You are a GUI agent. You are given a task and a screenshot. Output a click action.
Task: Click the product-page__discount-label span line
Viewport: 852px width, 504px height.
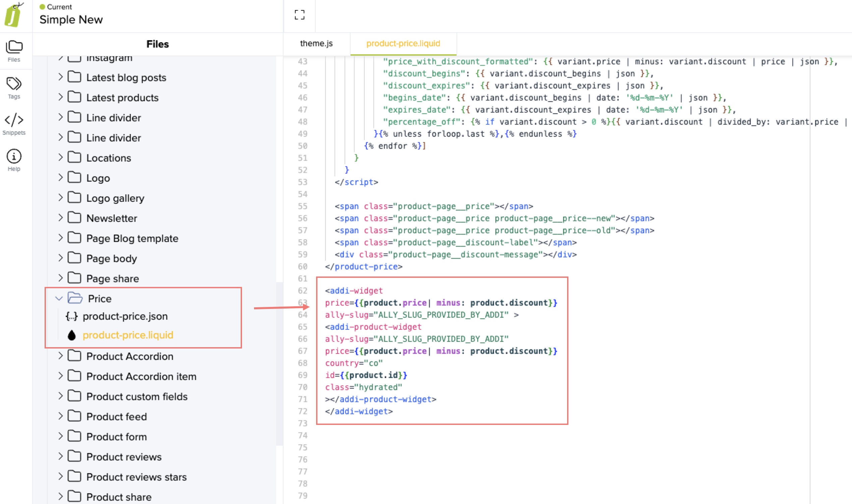click(x=455, y=243)
